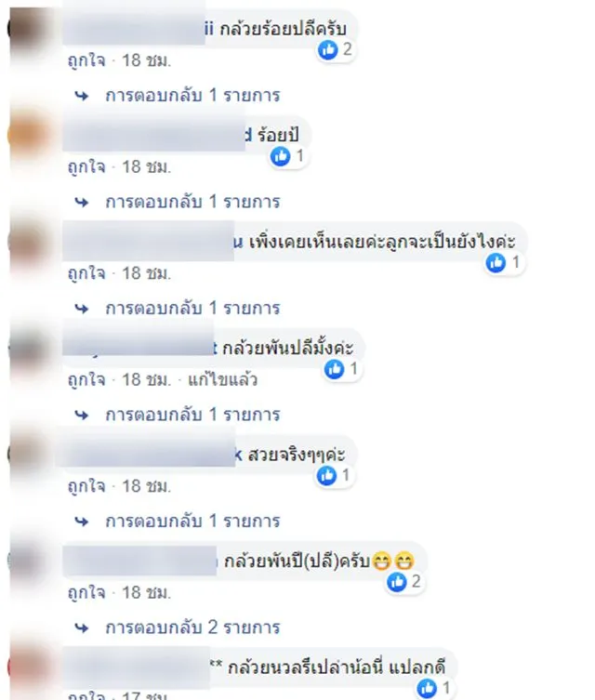Expand 2 replies under กล้วยพันปี(ปลี)ครับ comment

pos(192,627)
